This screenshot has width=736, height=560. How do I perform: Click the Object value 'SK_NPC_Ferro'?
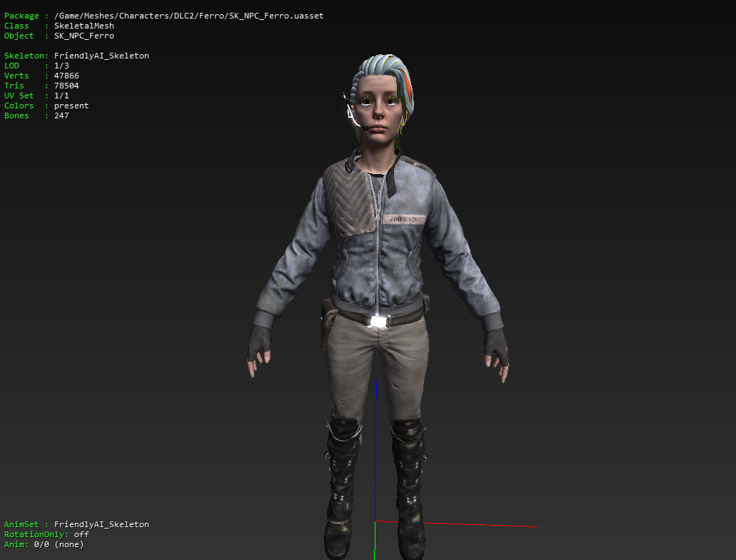pyautogui.click(x=84, y=36)
